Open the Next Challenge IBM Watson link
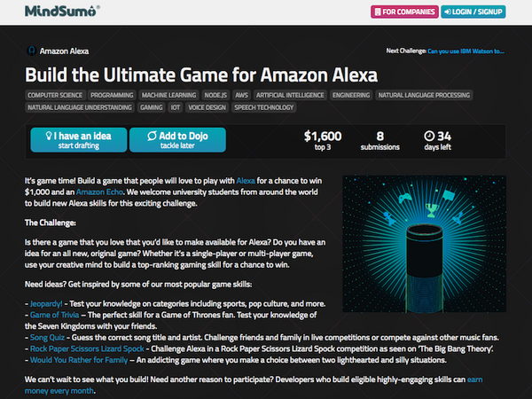The width and height of the screenshot is (532, 399). pos(474,51)
